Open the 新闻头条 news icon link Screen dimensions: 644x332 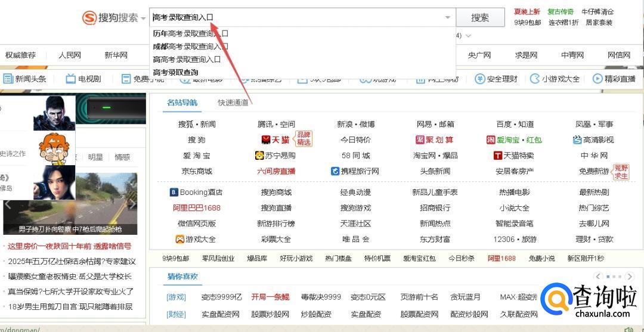(x=8, y=79)
